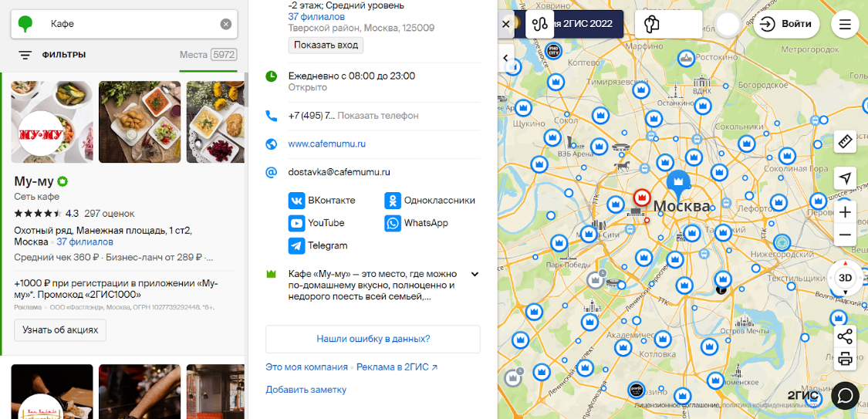Click 'Нашли ошибку в данных?' button
Image resolution: width=868 pixels, height=419 pixels.
pyautogui.click(x=373, y=339)
